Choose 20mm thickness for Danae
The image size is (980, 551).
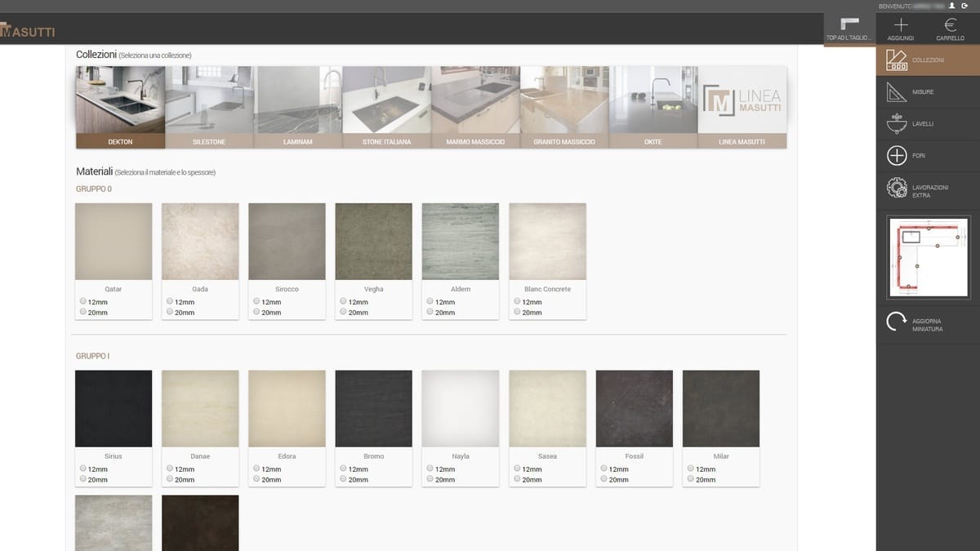(170, 479)
